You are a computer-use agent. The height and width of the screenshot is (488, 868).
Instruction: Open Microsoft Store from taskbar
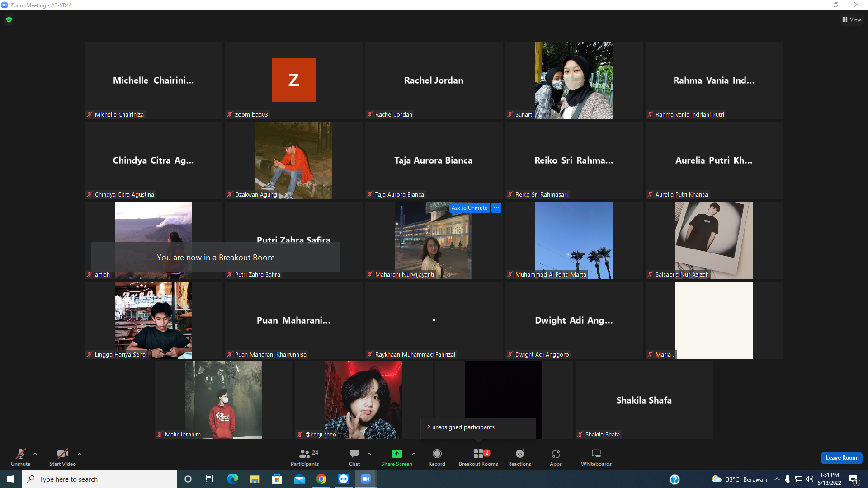coord(277,479)
